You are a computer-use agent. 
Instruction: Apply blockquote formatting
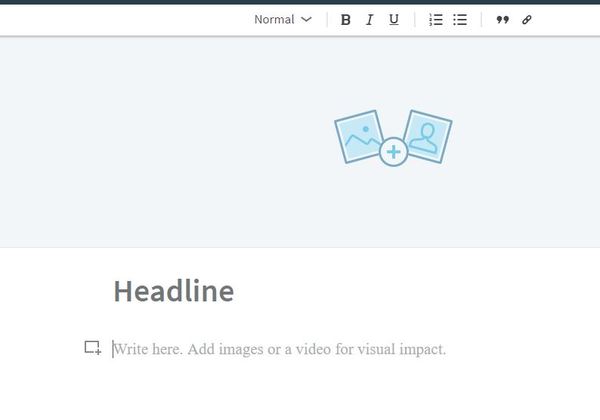(502, 20)
